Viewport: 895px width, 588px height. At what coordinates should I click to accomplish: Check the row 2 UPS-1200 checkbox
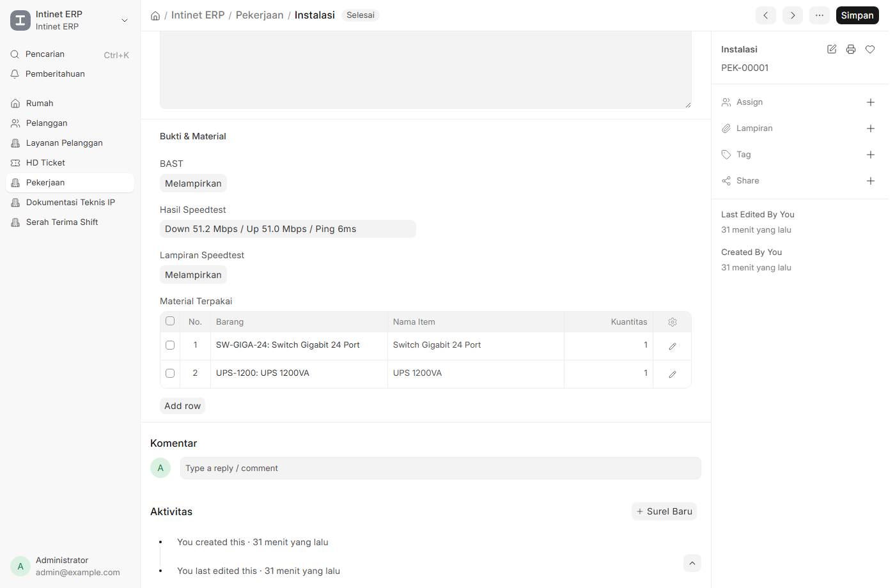[x=170, y=373]
